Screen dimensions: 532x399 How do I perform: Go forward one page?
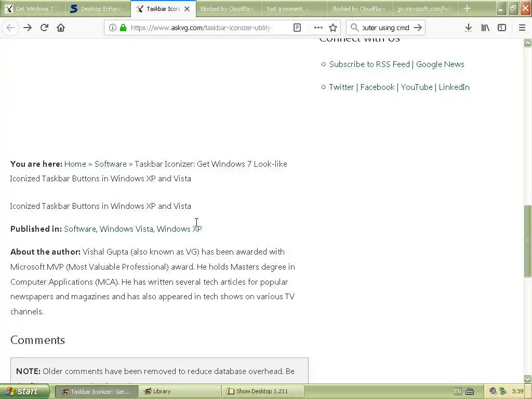pyautogui.click(x=28, y=28)
